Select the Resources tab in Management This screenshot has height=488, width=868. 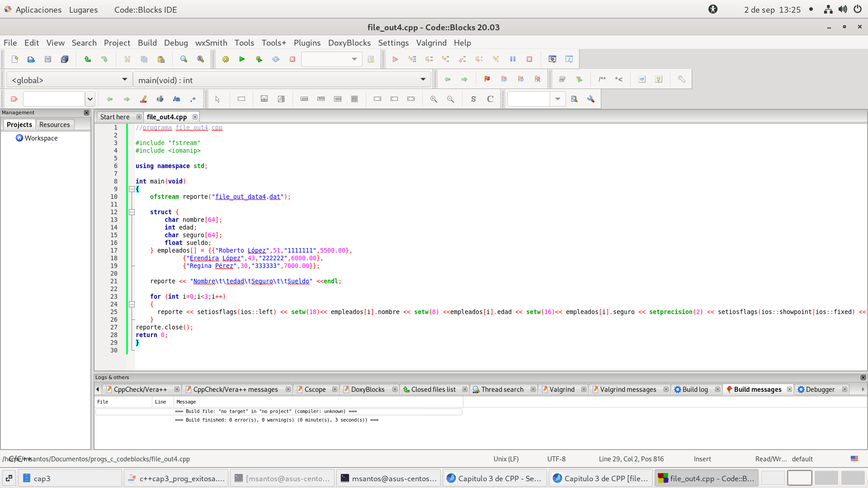click(x=54, y=125)
